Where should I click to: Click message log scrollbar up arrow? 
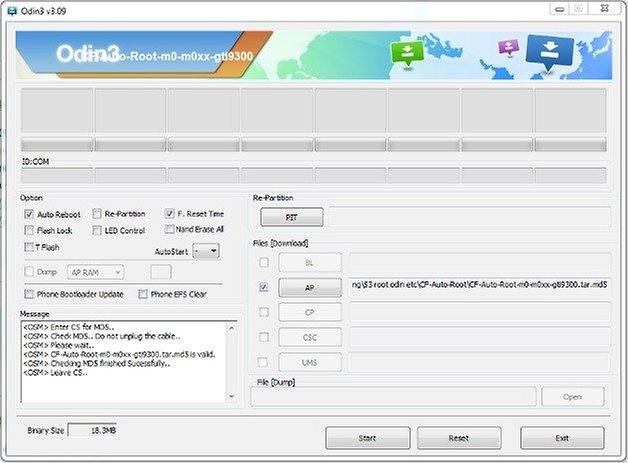[x=231, y=328]
